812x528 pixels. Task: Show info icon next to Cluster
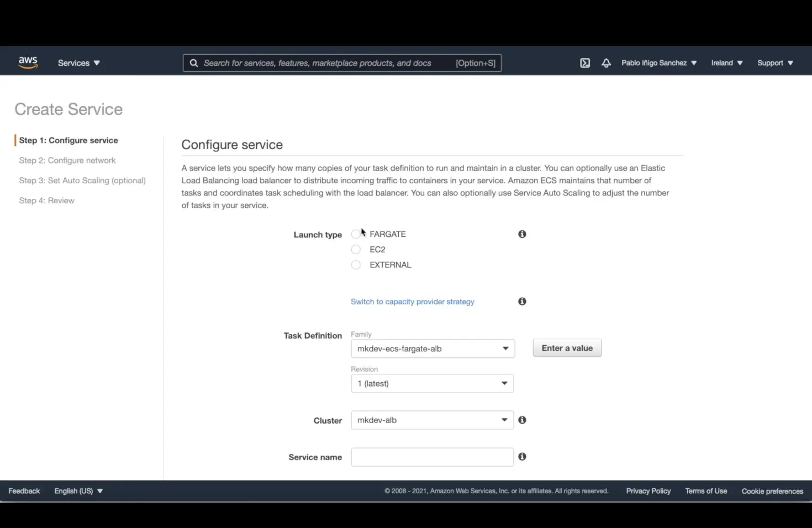(522, 420)
